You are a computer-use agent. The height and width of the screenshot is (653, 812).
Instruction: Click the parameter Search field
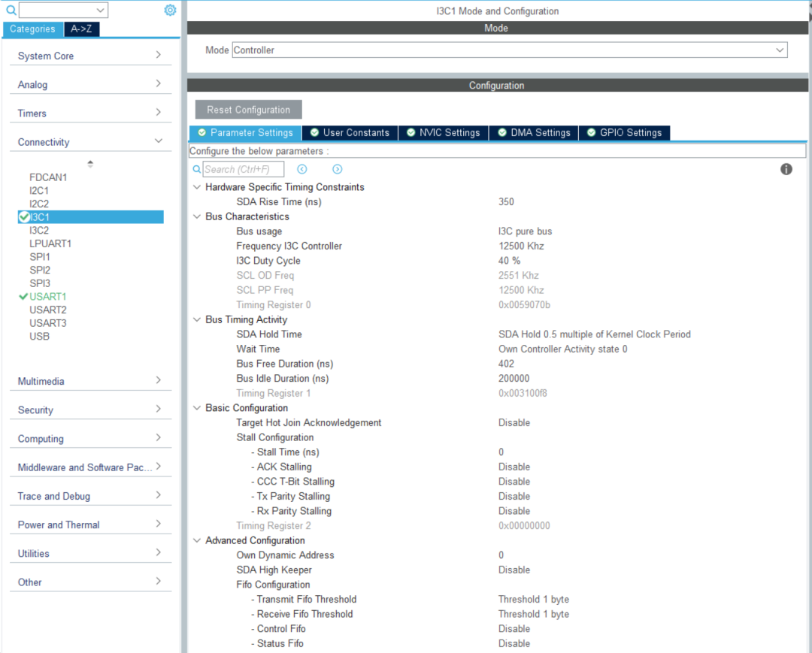243,169
